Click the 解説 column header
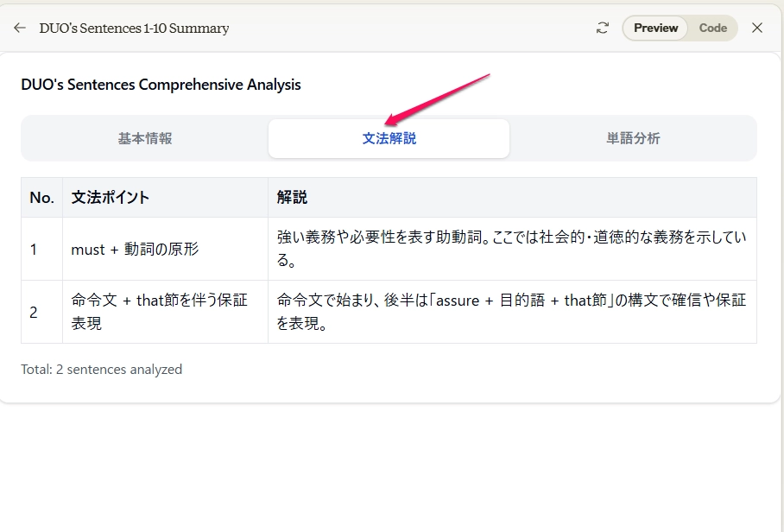 [512, 198]
